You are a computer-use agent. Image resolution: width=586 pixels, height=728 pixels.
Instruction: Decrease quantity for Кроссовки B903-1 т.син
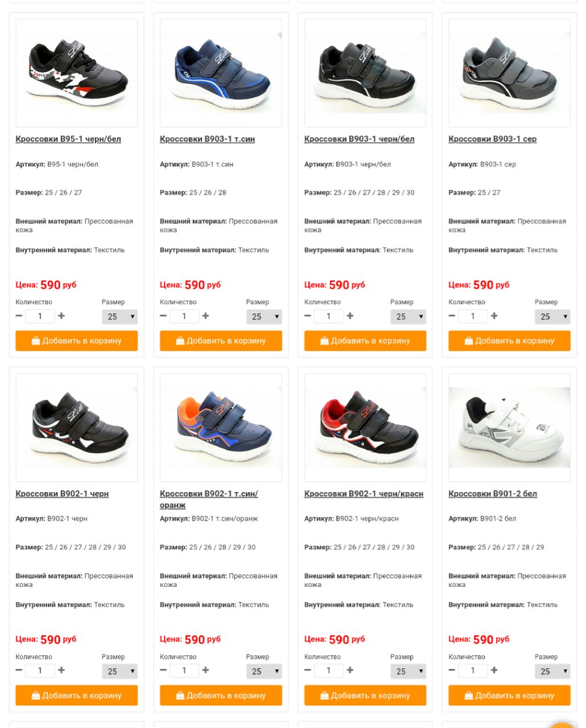163,316
